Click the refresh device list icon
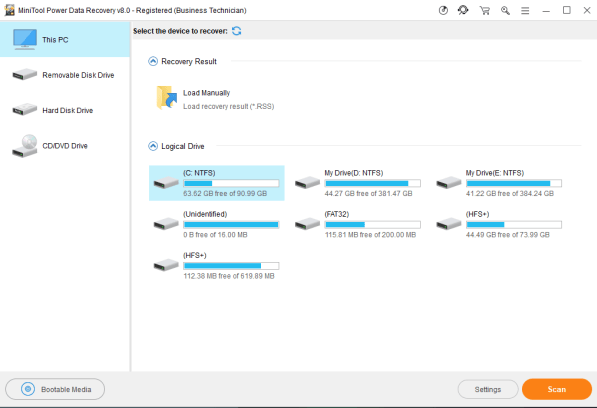This screenshot has height=408, width=597. pos(236,31)
